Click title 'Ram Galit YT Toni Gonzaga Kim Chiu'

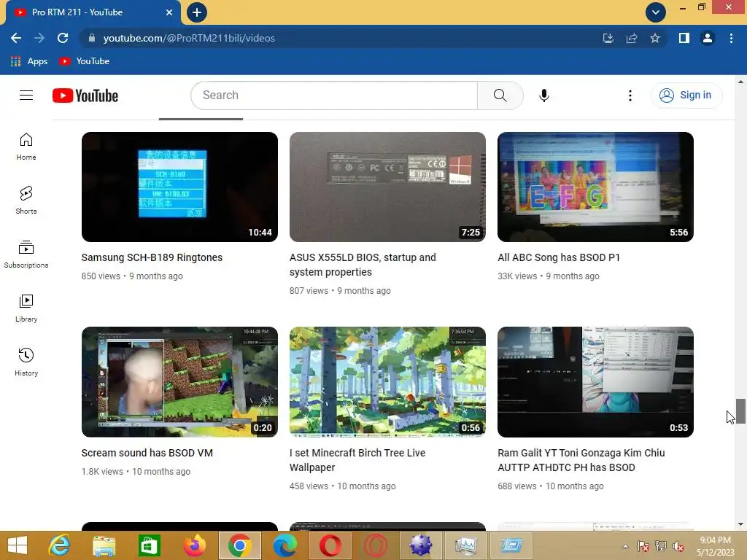click(581, 453)
